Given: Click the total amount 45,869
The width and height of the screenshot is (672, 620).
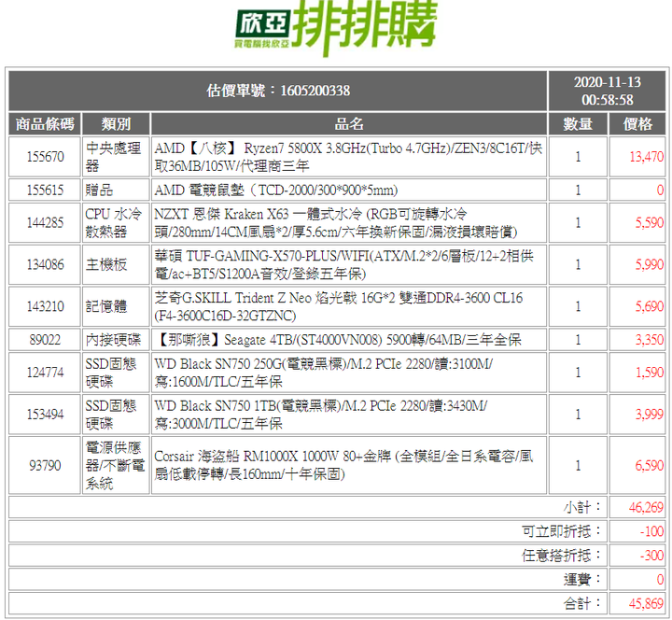Looking at the screenshot, I should click(x=646, y=604).
